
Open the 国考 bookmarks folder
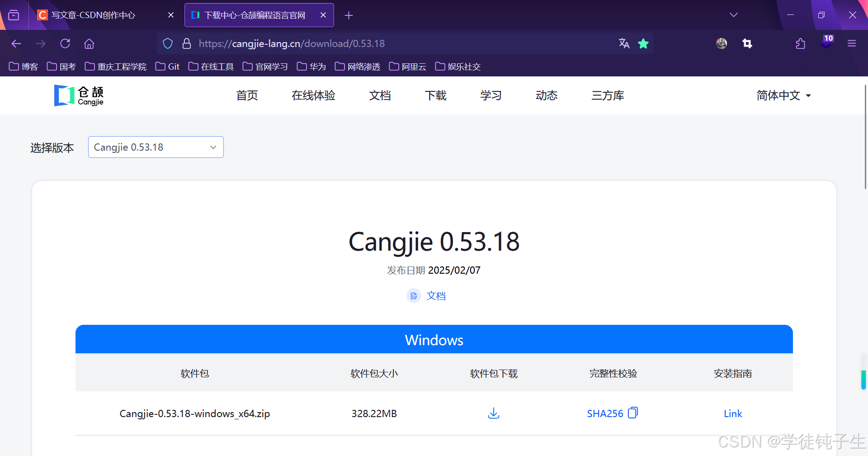tap(61, 66)
